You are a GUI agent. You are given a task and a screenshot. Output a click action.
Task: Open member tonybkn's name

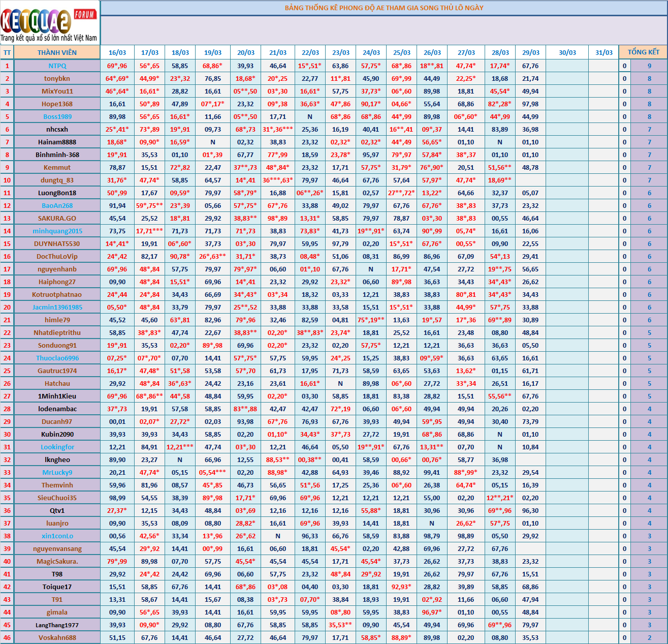tap(57, 78)
